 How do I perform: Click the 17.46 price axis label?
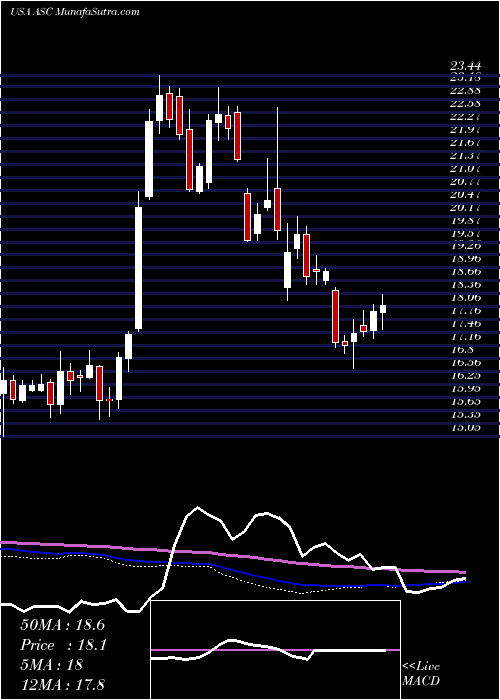pyautogui.click(x=466, y=323)
